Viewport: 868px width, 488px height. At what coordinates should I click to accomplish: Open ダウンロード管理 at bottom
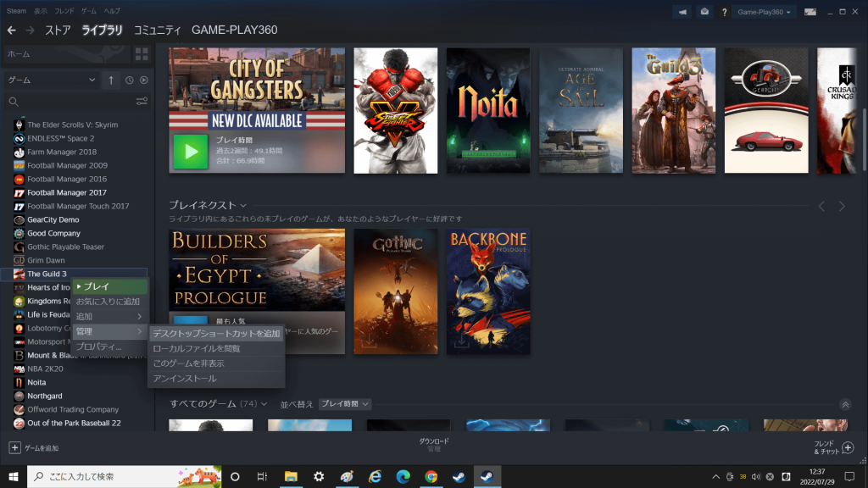tap(434, 445)
